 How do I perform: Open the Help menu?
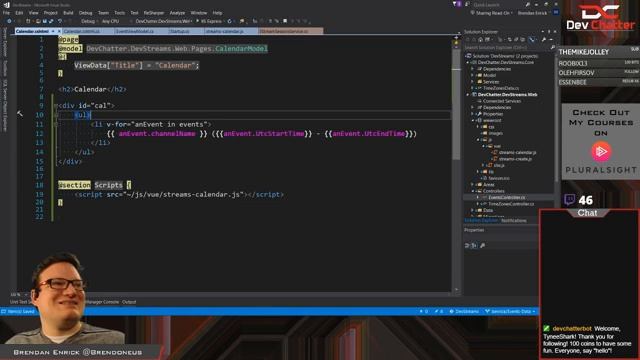[218, 13]
